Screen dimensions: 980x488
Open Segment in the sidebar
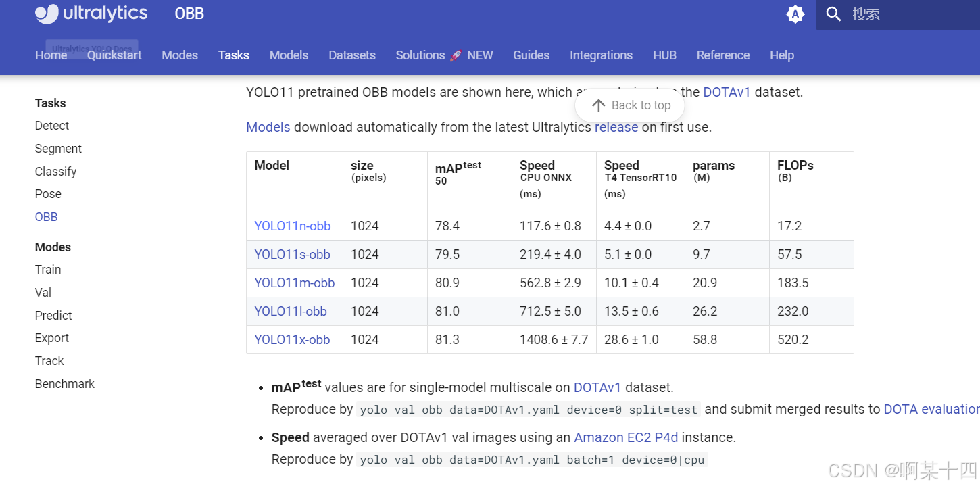click(58, 149)
